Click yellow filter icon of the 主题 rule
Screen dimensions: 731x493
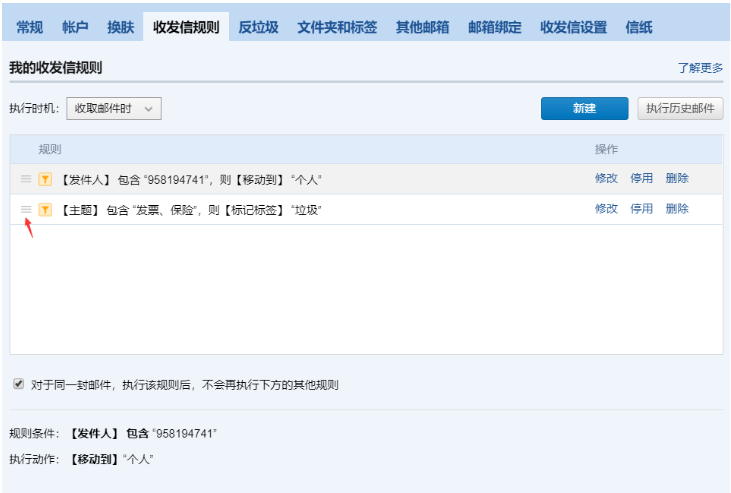[45, 209]
